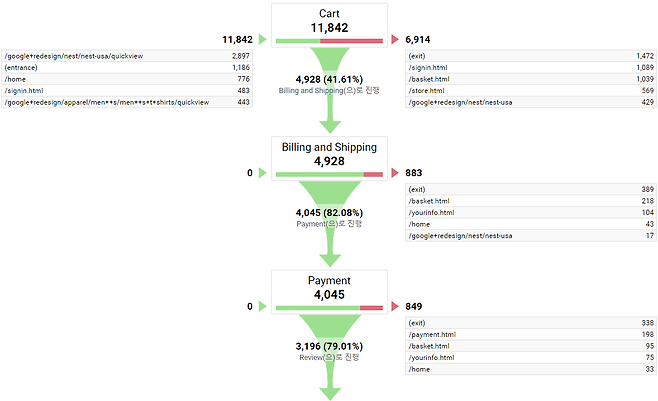Click red exit arrow beside Payment step
658x401 pixels.
396,307
